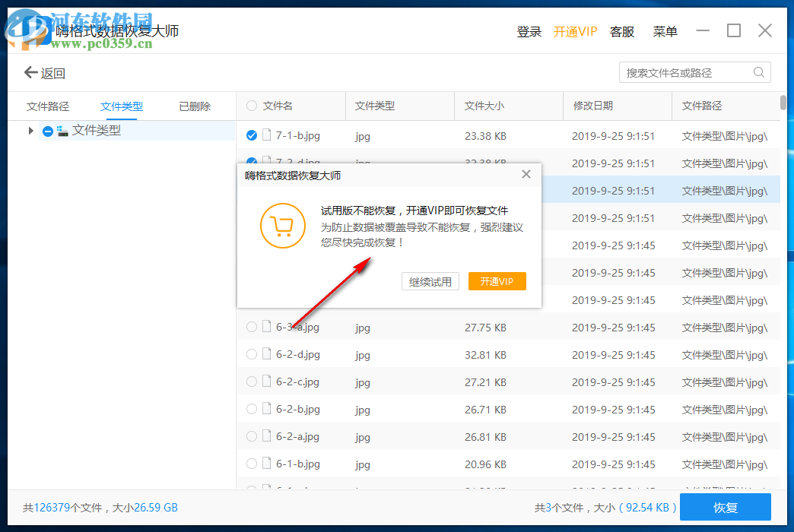Switch to the 已删除 tab
This screenshot has width=794, height=532.
click(194, 106)
